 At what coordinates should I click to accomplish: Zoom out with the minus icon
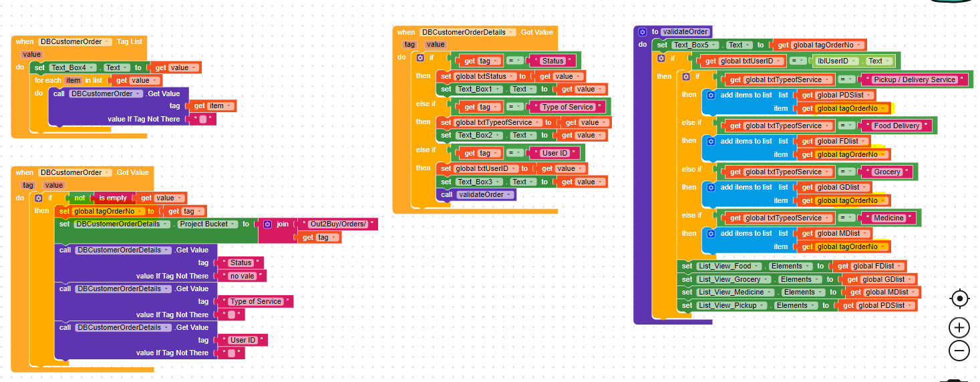click(x=959, y=350)
